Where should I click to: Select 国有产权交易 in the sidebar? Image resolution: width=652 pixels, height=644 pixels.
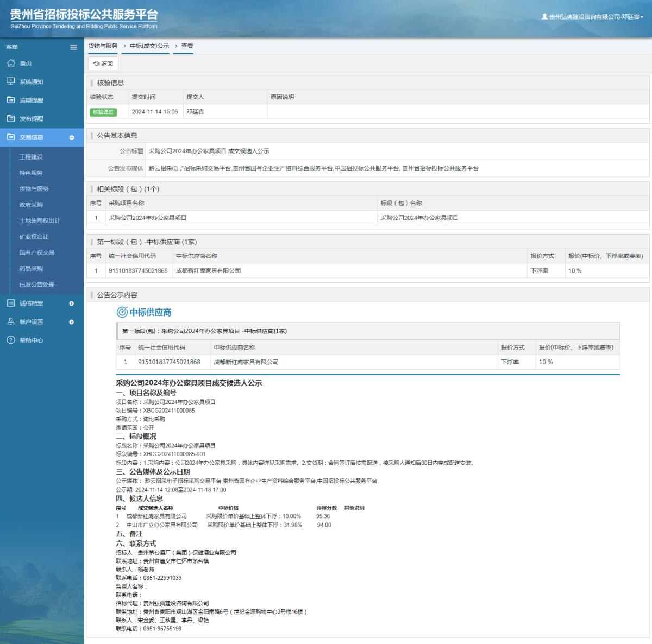tap(37, 252)
